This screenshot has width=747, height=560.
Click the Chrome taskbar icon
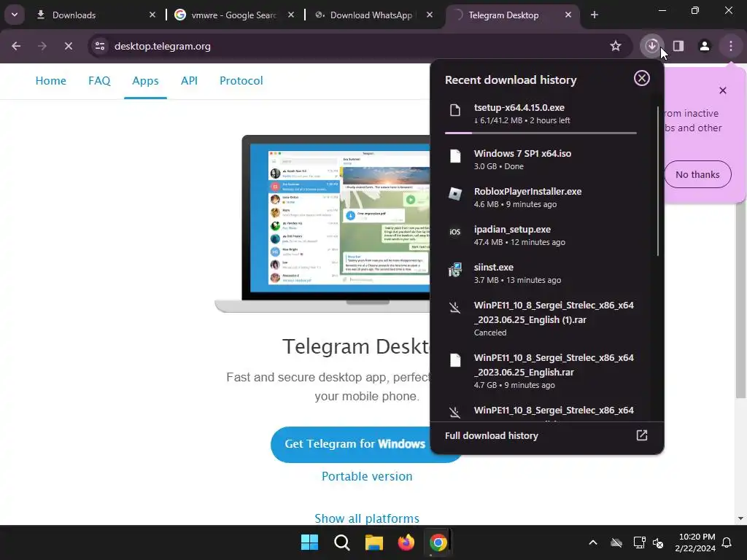click(438, 542)
